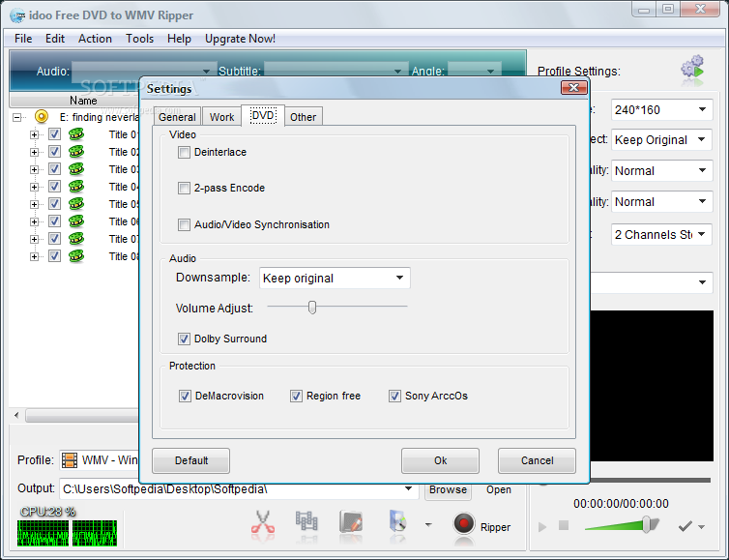Click the idoo app icon in title bar
Image resolution: width=729 pixels, height=560 pixels.
(17, 15)
